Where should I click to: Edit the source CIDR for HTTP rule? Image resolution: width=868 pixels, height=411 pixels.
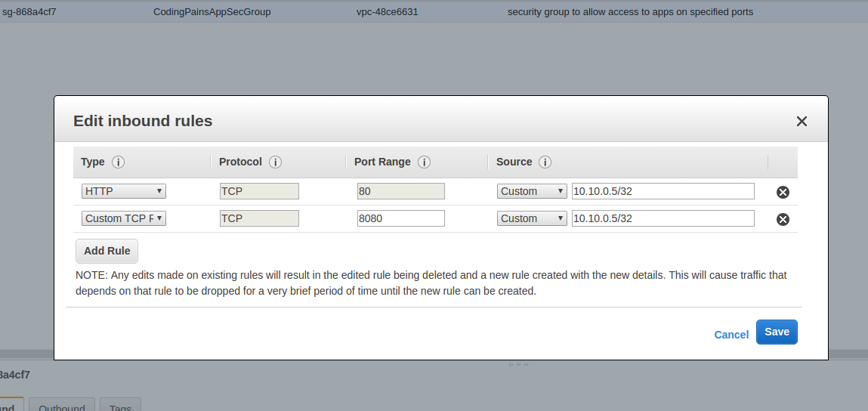[663, 191]
